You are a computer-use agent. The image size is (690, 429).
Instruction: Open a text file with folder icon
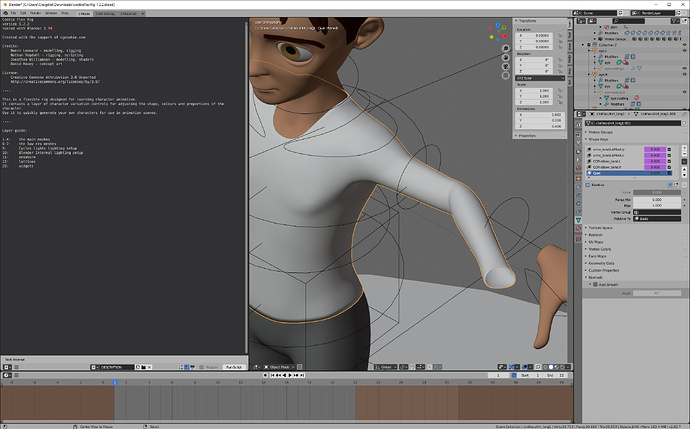[x=143, y=367]
